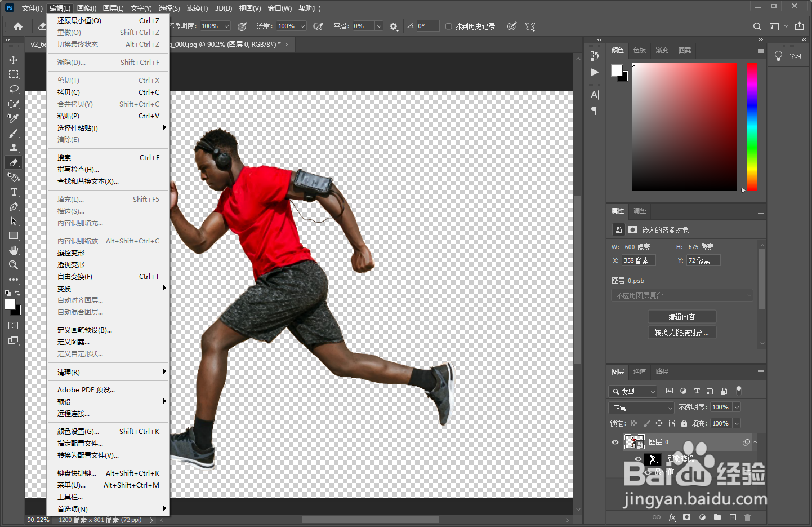Click the foreground color swatch in toolbar

pos(10,304)
